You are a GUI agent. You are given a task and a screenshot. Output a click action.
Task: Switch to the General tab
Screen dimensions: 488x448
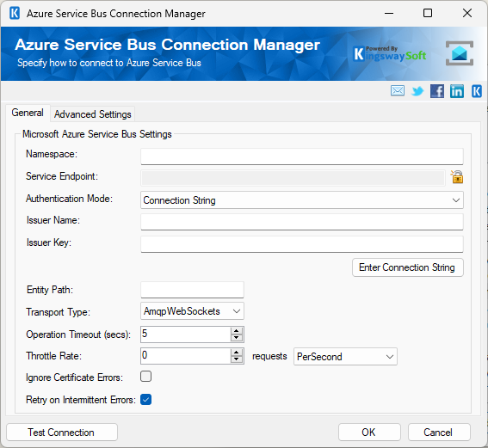click(28, 113)
